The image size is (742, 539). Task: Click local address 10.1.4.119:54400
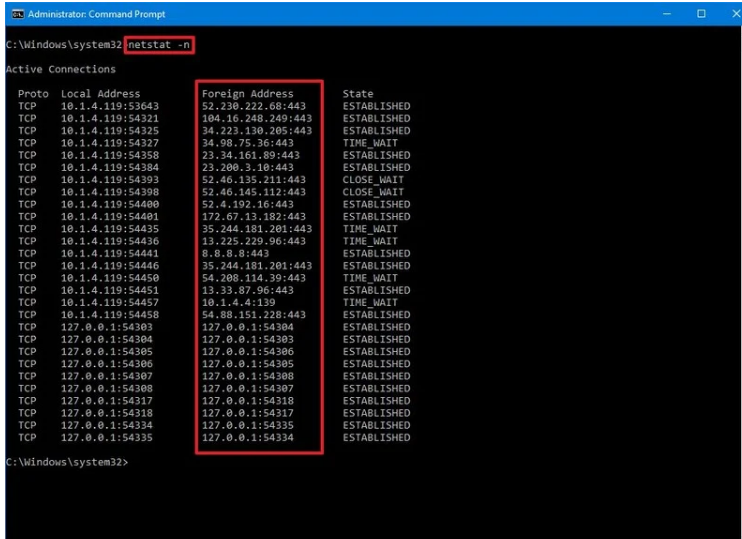click(110, 204)
